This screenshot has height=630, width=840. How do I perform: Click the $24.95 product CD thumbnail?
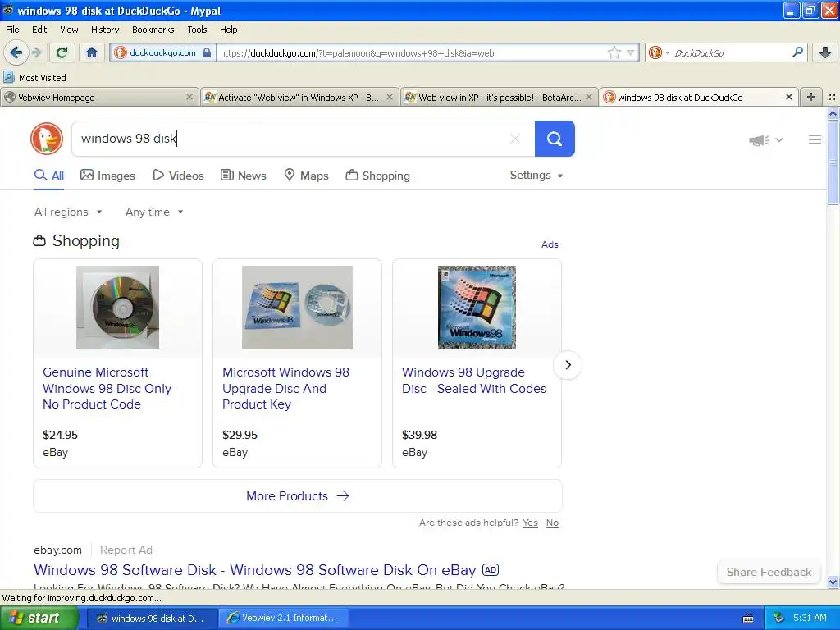tap(117, 308)
